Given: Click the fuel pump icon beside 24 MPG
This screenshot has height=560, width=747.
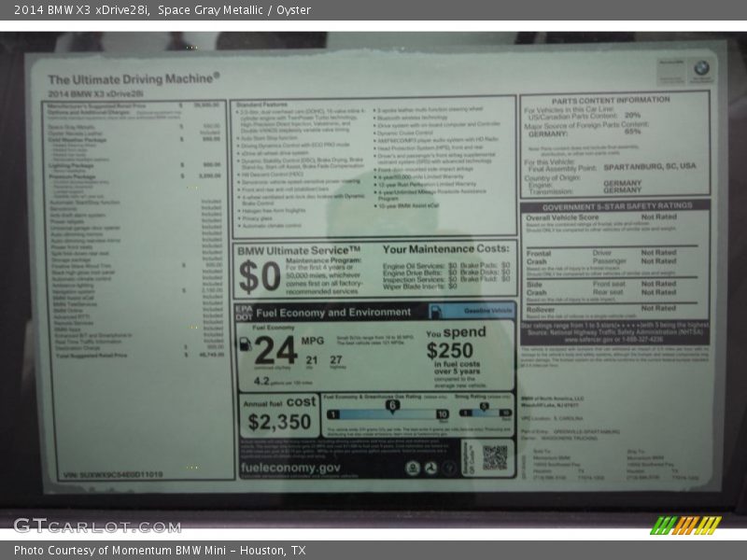Looking at the screenshot, I should (246, 343).
